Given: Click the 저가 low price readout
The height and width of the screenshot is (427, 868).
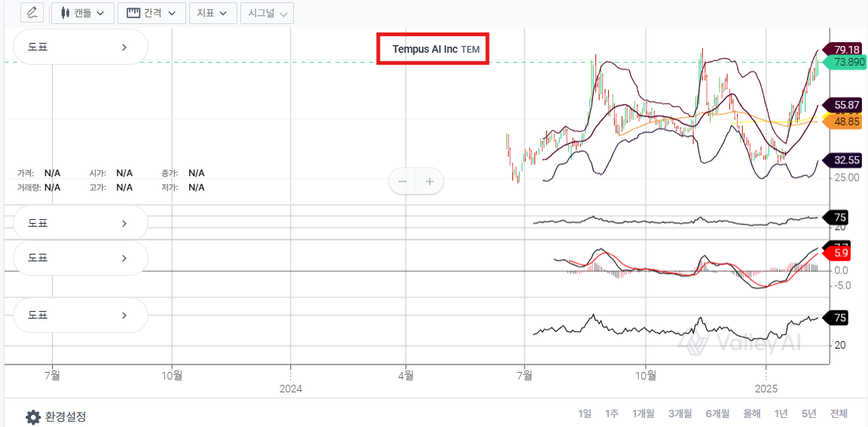Looking at the screenshot, I should click(x=183, y=188).
